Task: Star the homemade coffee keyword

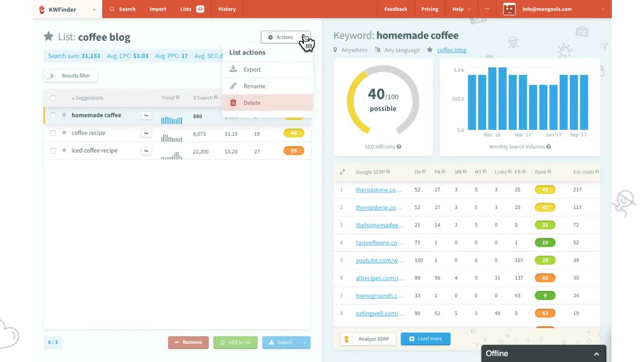Action: pos(64,115)
